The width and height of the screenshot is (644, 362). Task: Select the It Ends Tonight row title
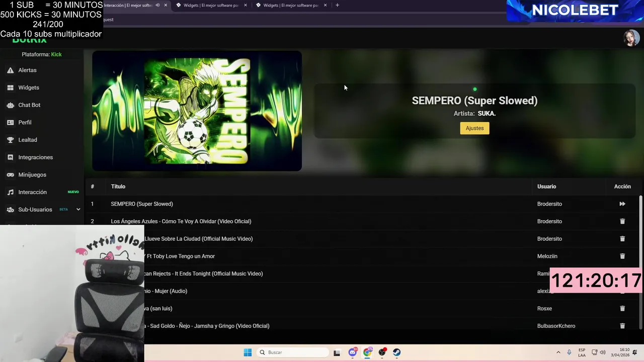click(x=203, y=274)
